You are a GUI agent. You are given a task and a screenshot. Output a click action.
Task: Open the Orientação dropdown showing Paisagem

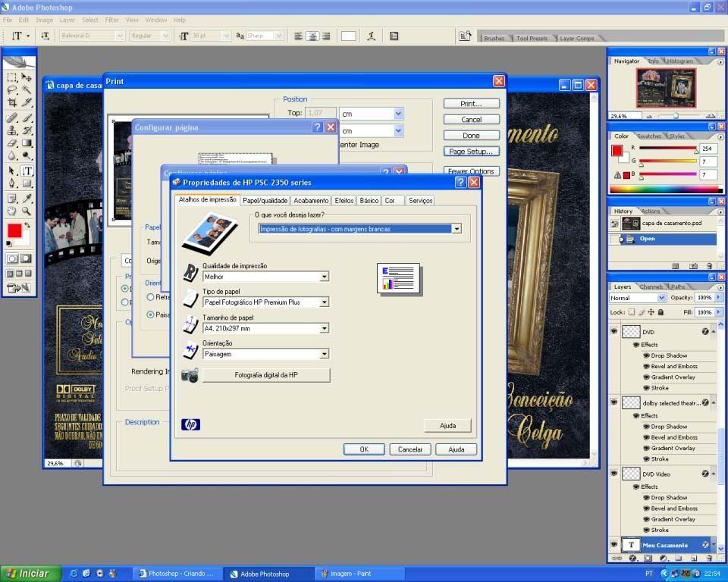click(324, 354)
